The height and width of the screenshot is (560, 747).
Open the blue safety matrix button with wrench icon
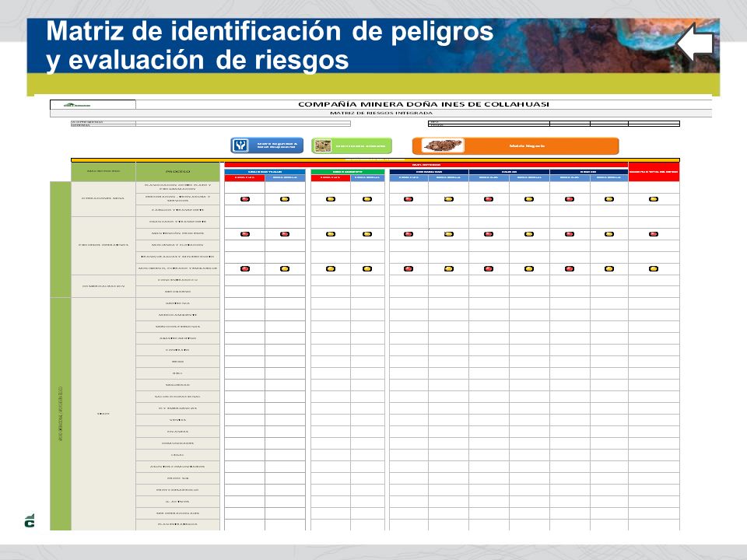[267, 145]
